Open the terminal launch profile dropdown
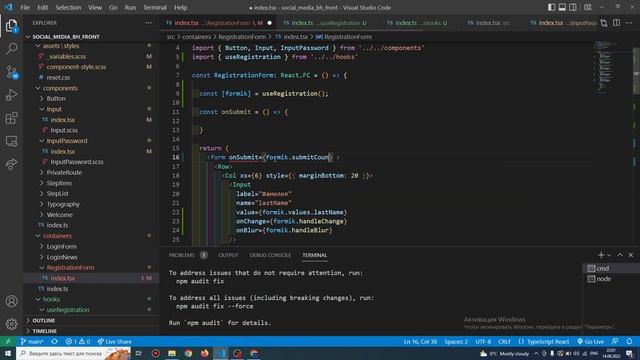 click(609, 255)
